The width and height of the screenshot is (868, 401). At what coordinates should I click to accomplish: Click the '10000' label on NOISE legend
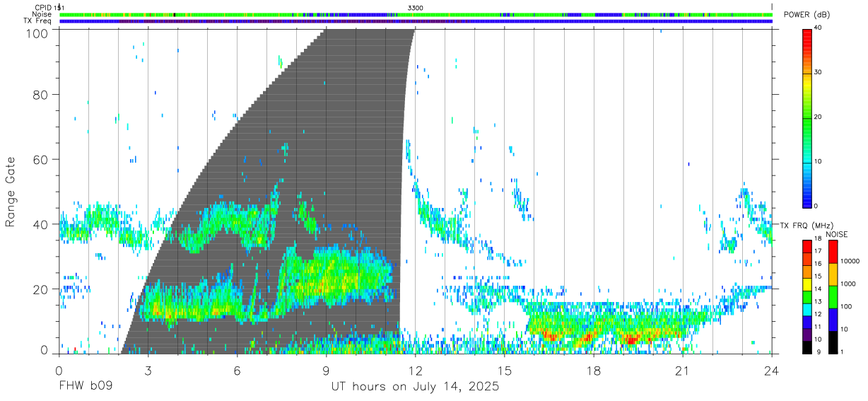pos(850,261)
